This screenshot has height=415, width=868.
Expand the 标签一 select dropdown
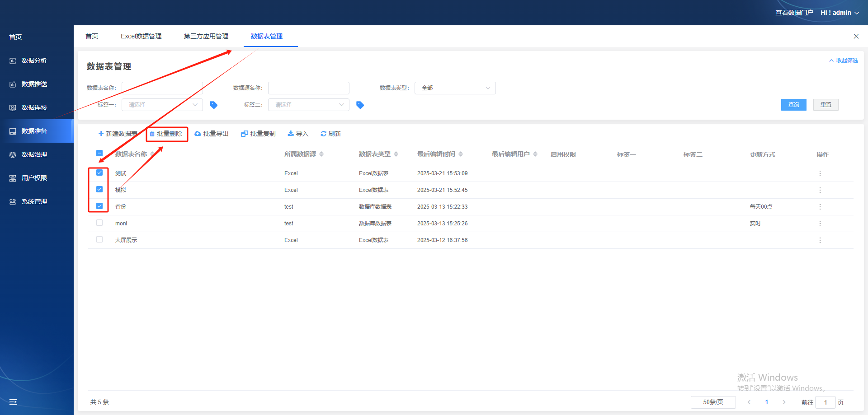[162, 105]
